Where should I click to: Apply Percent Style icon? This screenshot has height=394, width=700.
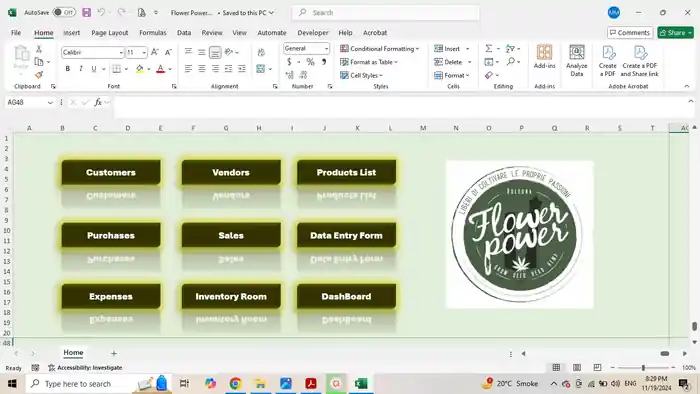310,62
